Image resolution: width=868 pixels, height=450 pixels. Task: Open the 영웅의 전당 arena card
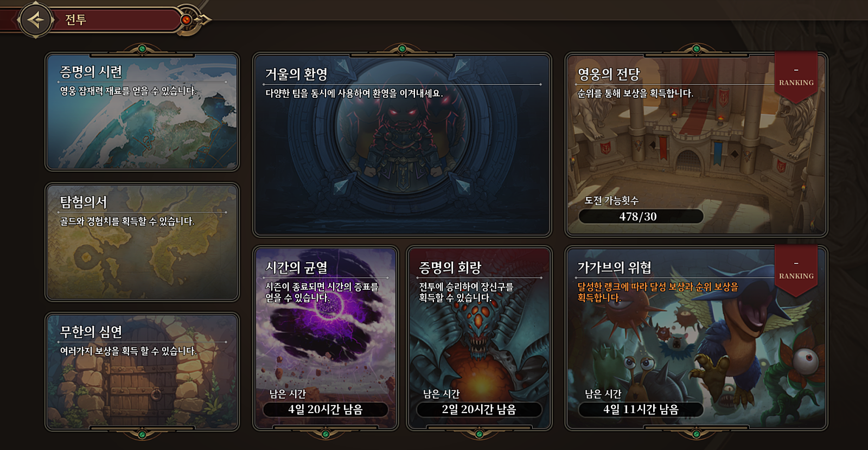(696, 145)
